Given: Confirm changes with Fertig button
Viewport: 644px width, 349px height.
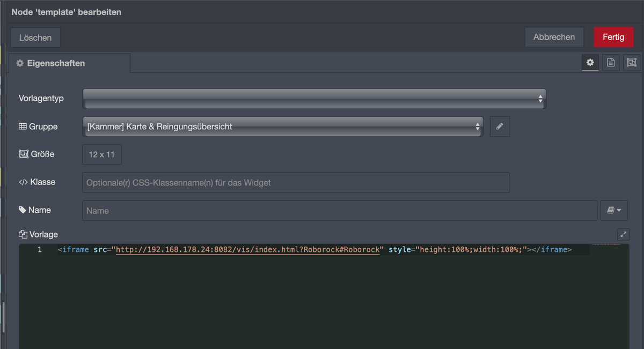Looking at the screenshot, I should click(613, 37).
